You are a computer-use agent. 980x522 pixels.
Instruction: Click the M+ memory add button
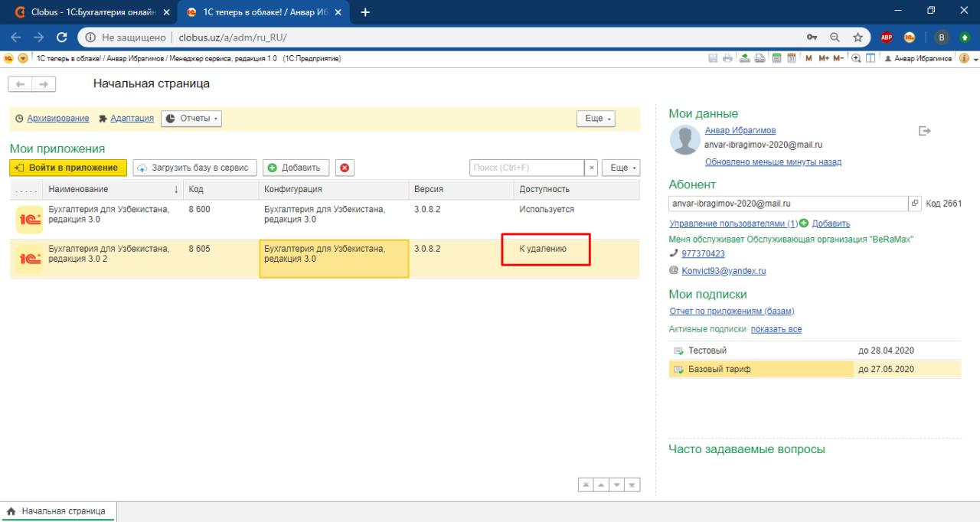point(824,58)
